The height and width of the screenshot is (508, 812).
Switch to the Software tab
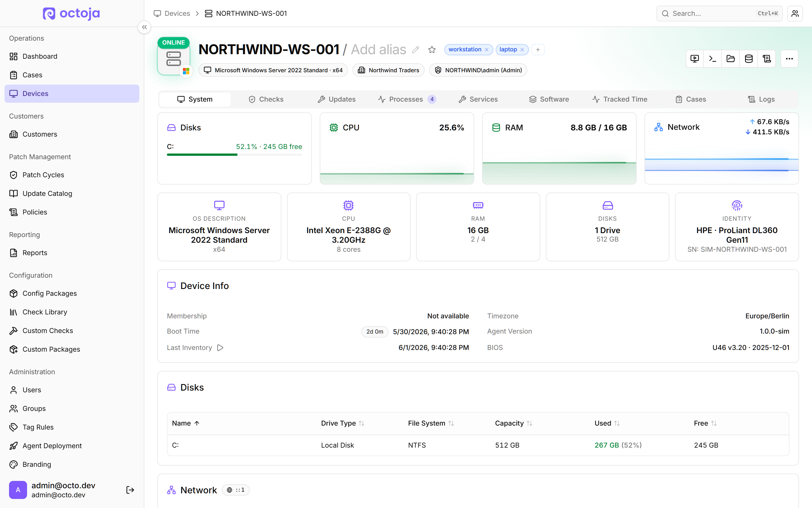[x=549, y=99]
